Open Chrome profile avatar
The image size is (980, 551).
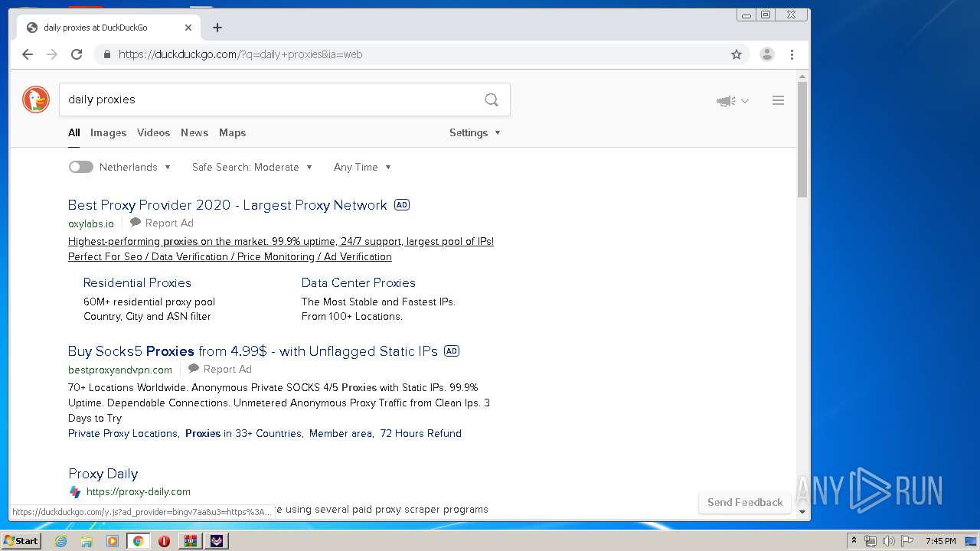766,54
